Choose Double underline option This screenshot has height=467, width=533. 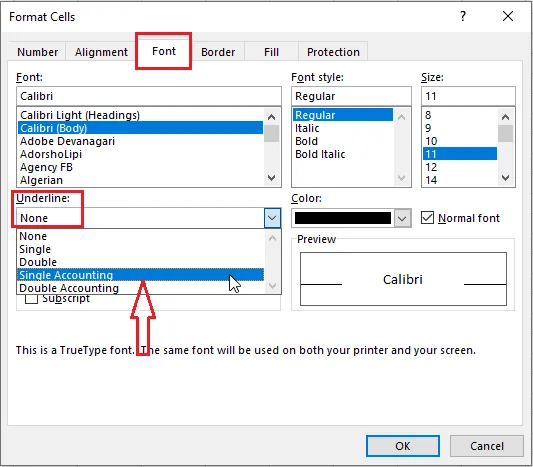tap(140, 262)
